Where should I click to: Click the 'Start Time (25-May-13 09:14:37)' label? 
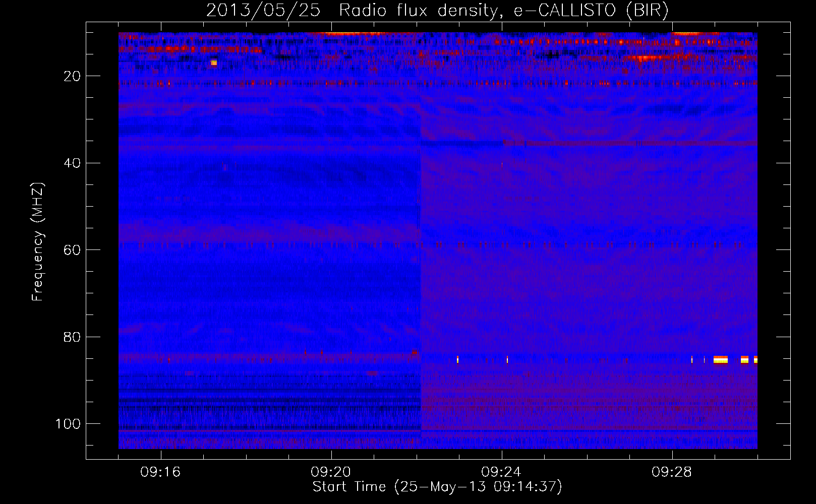(x=437, y=486)
